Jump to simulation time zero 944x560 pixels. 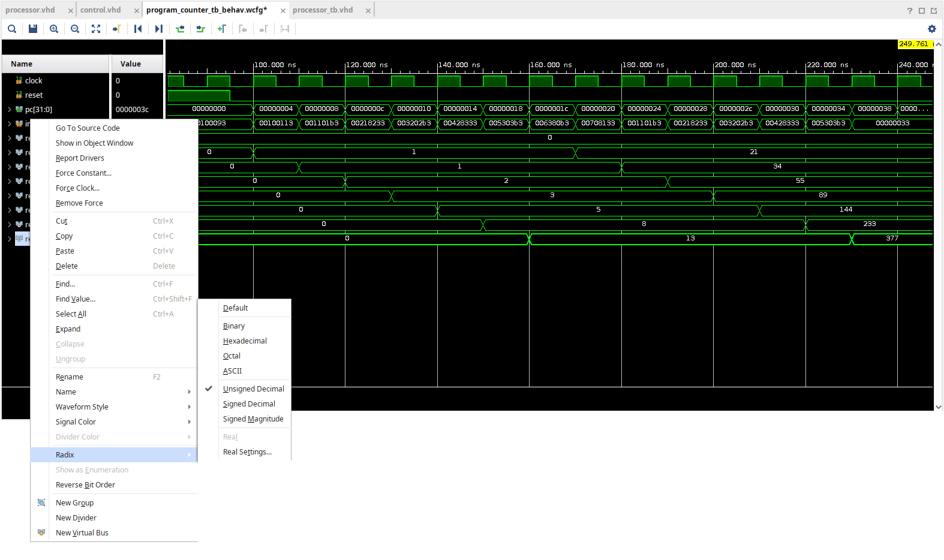click(x=138, y=29)
